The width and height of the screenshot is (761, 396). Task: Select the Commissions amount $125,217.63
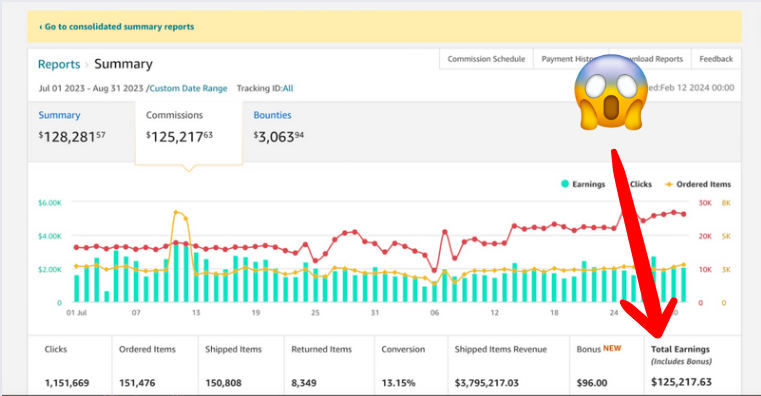[179, 136]
